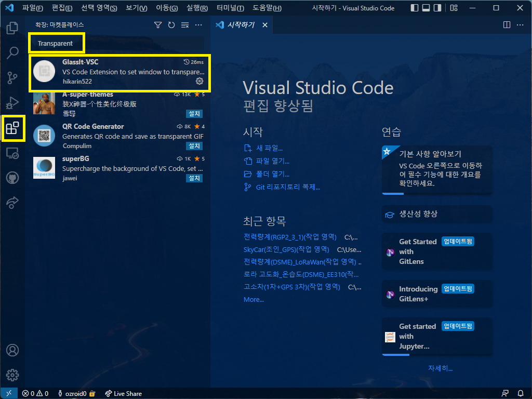The height and width of the screenshot is (399, 532).
Task: Open the 도움말(H) menu
Action: (267, 8)
